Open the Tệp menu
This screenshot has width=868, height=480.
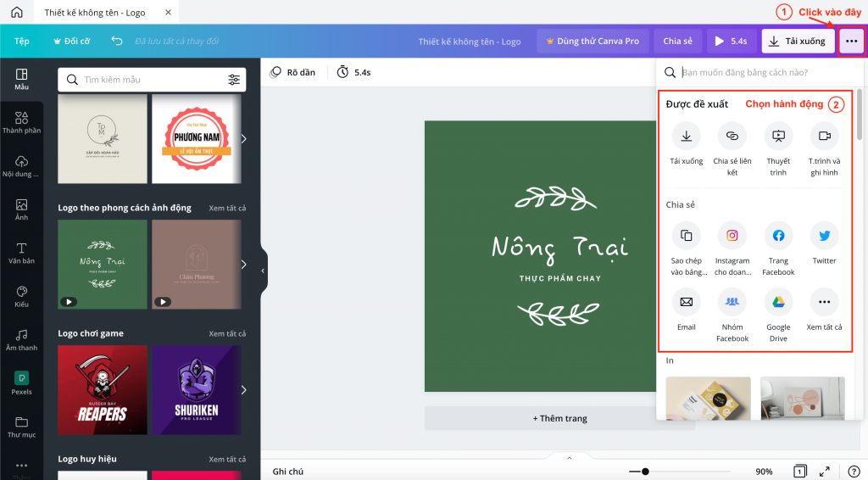point(21,41)
